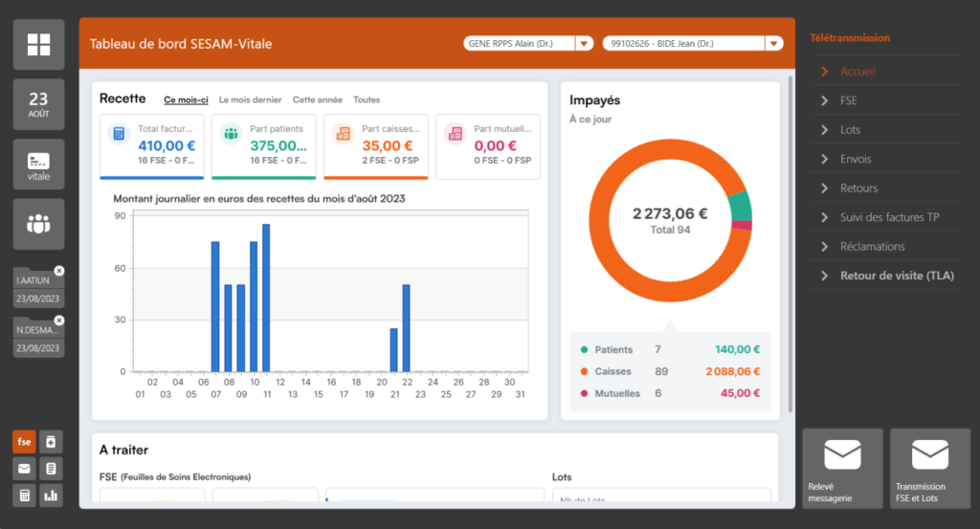Close the I.AATIUN patient folder

tap(59, 272)
